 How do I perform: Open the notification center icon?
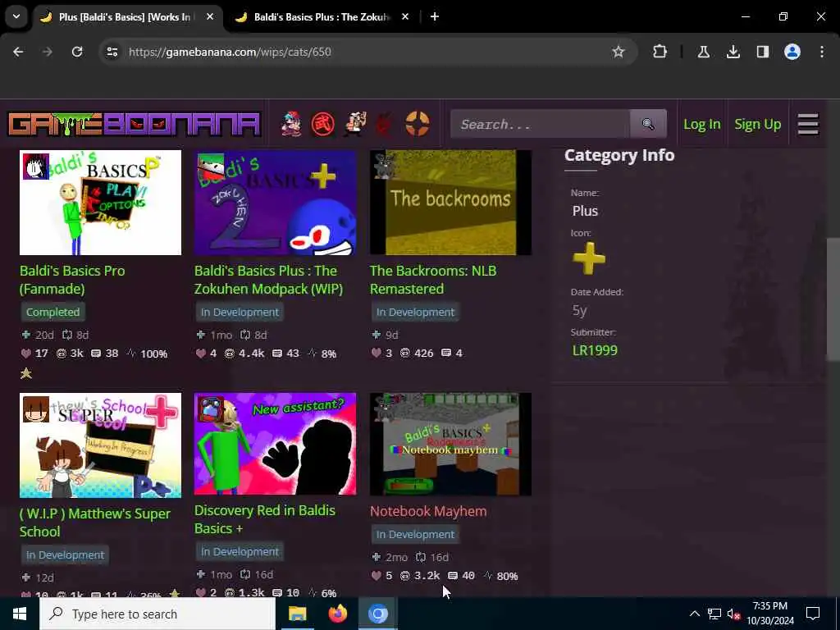pyautogui.click(x=813, y=614)
